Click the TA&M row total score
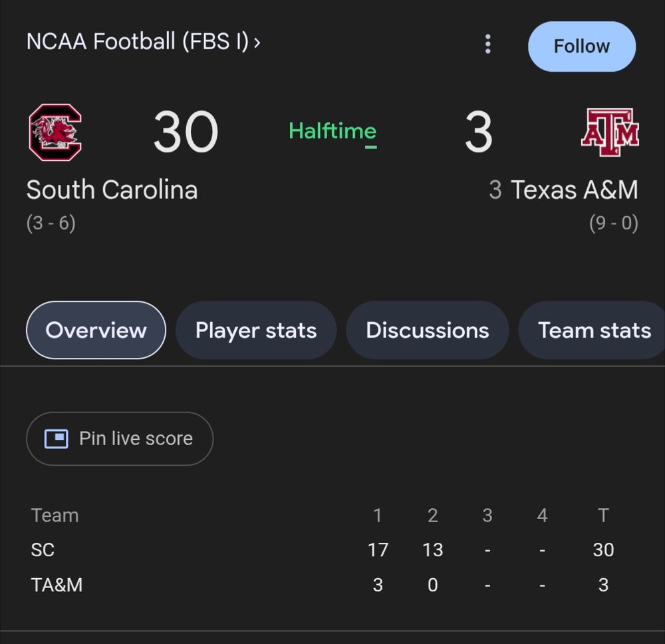 point(602,585)
